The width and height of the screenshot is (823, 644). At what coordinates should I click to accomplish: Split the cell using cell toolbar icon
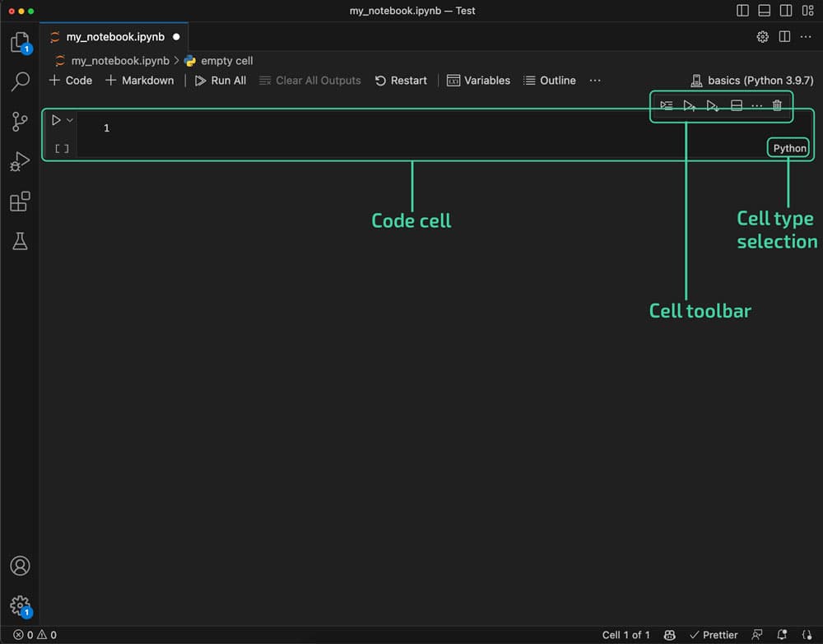pos(737,105)
